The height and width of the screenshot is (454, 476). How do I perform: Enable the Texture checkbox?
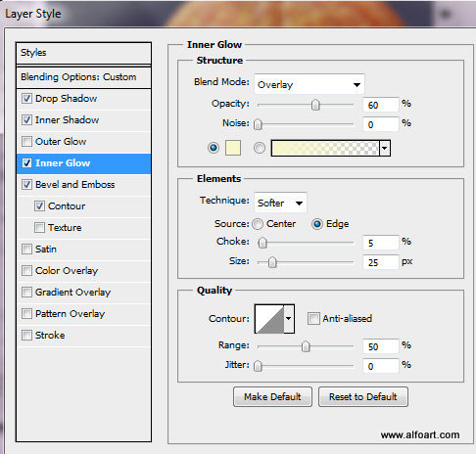tap(39, 228)
